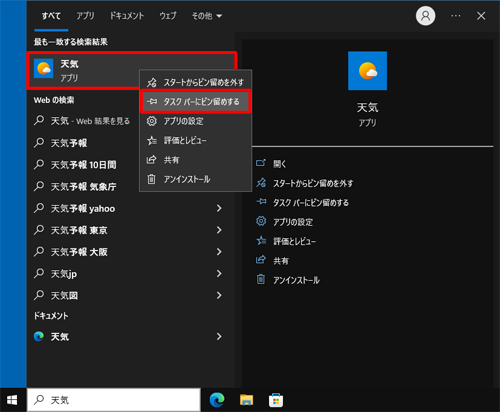Click the unpin icon in context menu
Image resolution: width=500 pixels, height=412 pixels.
pyautogui.click(x=152, y=82)
